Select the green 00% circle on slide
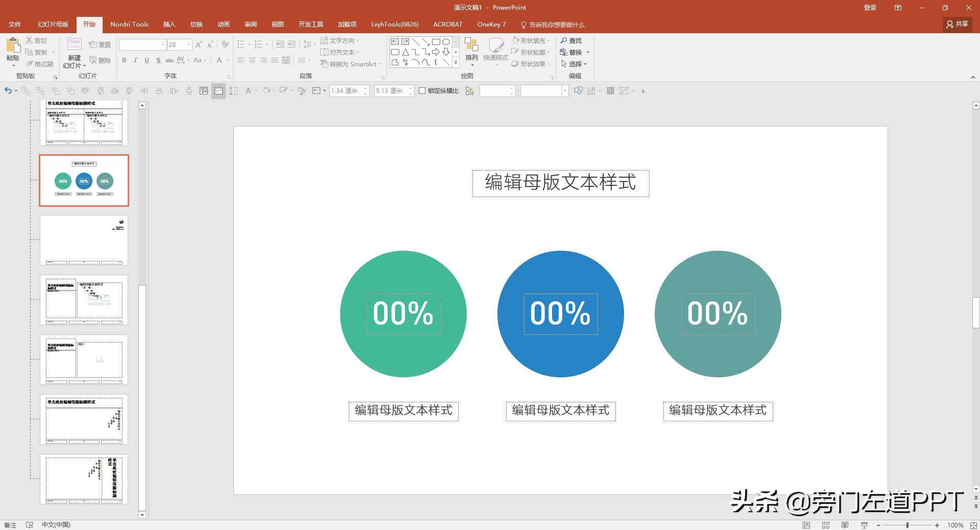980x530 pixels. (403, 314)
